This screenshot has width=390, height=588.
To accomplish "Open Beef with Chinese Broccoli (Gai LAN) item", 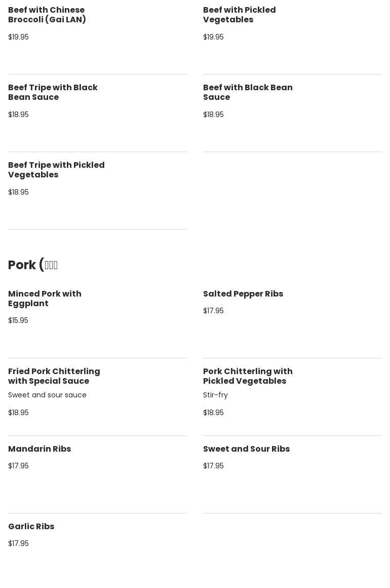I will click(47, 15).
